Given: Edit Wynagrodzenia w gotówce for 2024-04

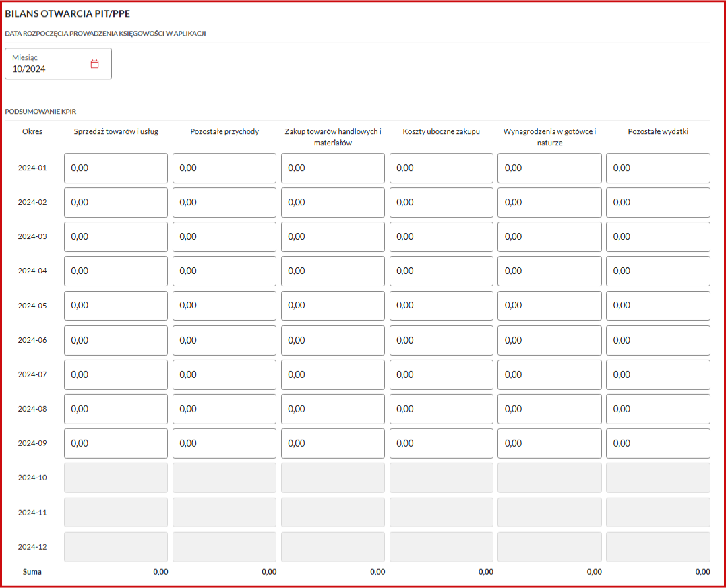Looking at the screenshot, I should pyautogui.click(x=549, y=271).
